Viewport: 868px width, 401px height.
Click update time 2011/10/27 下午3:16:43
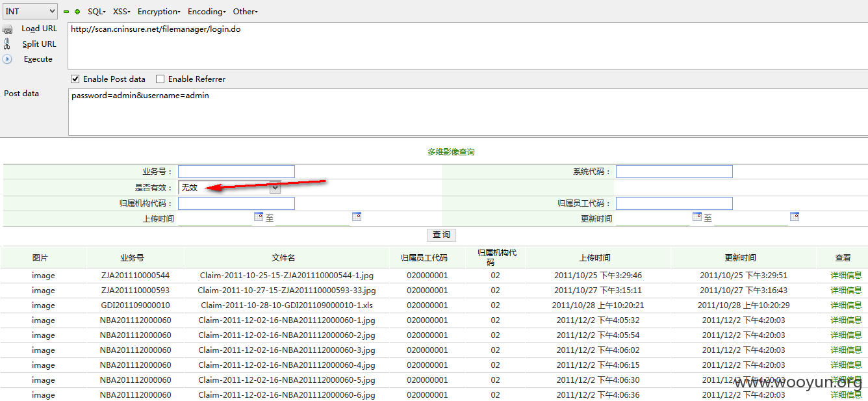tap(744, 291)
